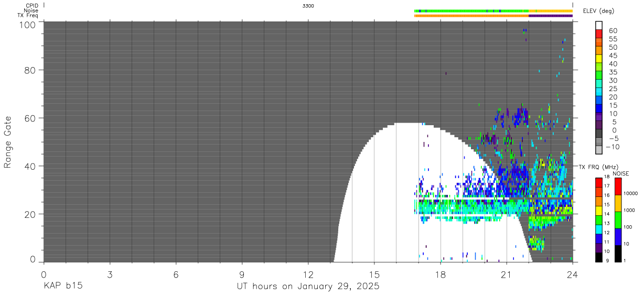
Task: Click the NOISE legend title above noise bar
Action: tap(621, 173)
